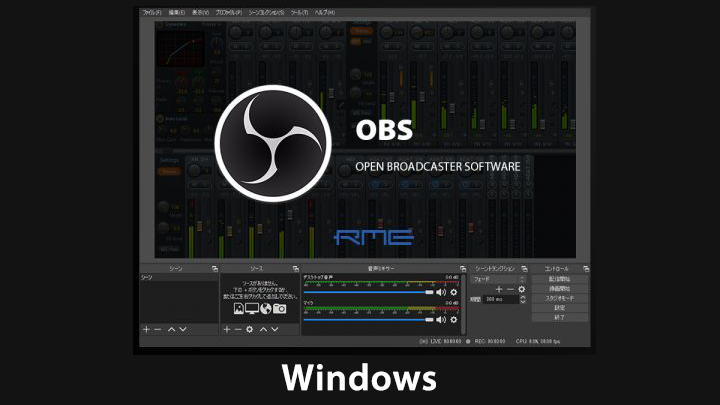Image resolution: width=720 pixels, height=405 pixels.
Task: Click the デスクトップ音声 volume slider
Action: tap(368, 292)
